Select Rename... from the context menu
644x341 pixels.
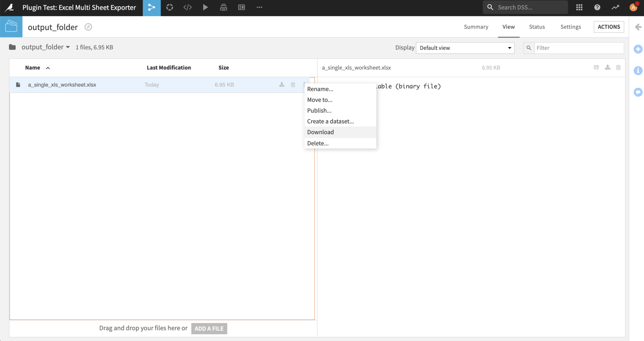coord(320,89)
